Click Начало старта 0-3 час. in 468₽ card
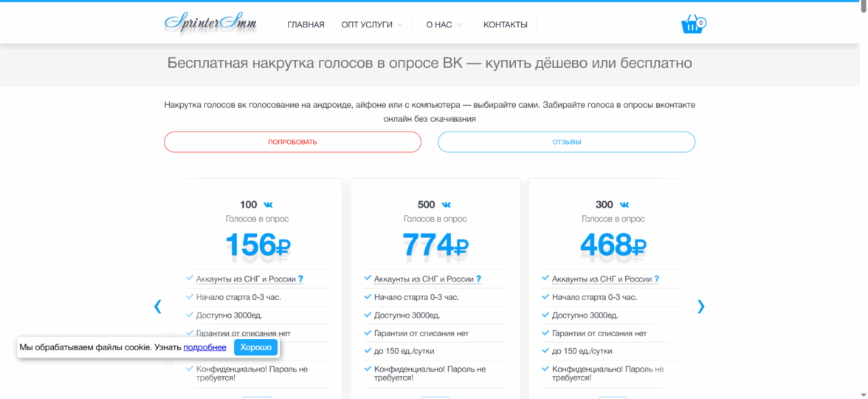Image resolution: width=868 pixels, height=399 pixels. click(x=595, y=297)
